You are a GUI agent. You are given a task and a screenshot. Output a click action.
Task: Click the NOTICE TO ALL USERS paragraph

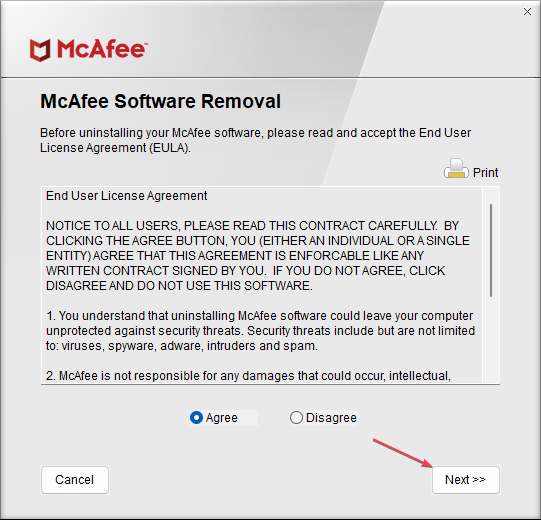258,256
